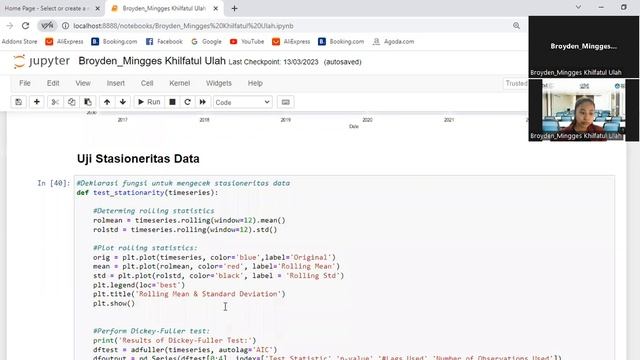Open the YouTube bookmark

click(247, 42)
